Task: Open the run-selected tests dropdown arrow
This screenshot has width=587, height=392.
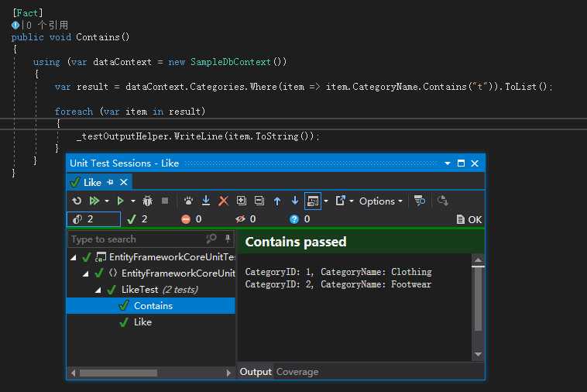Action: click(133, 201)
